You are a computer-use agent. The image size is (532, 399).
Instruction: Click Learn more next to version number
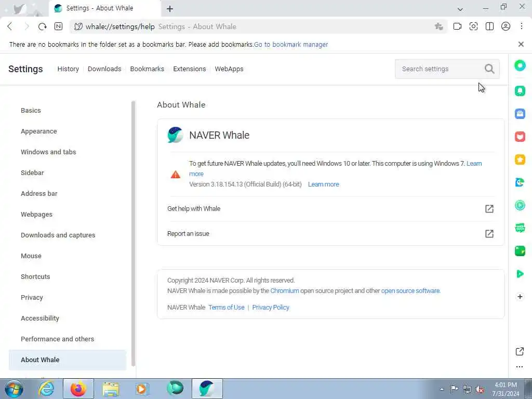pos(323,184)
